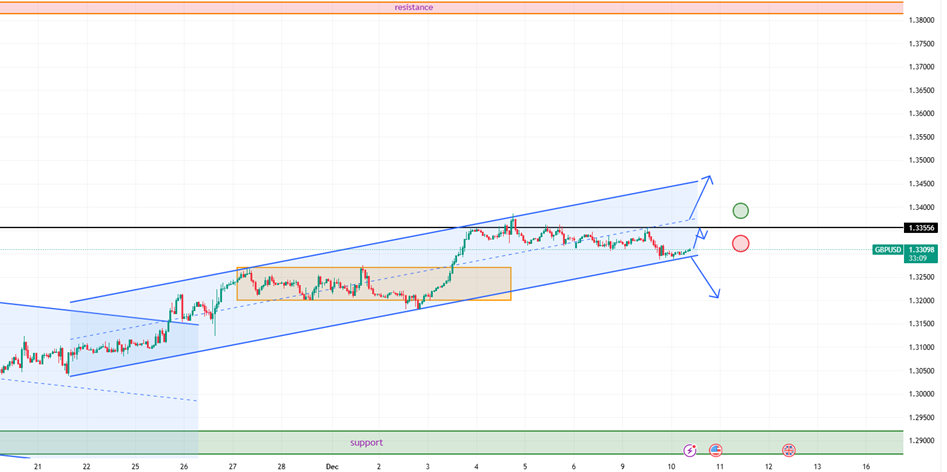Screen dimensions: 947x472
Task: Click the 1.35000 level on price scale
Action: (x=921, y=160)
